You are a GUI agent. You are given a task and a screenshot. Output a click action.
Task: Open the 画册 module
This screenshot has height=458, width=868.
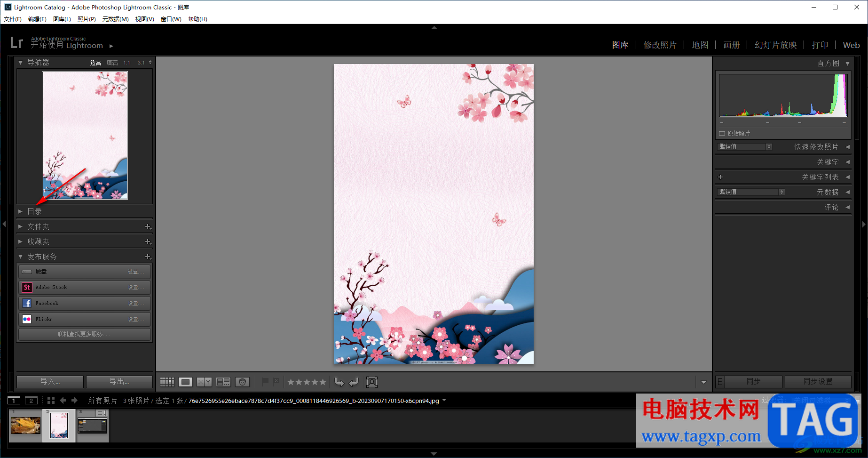[732, 45]
